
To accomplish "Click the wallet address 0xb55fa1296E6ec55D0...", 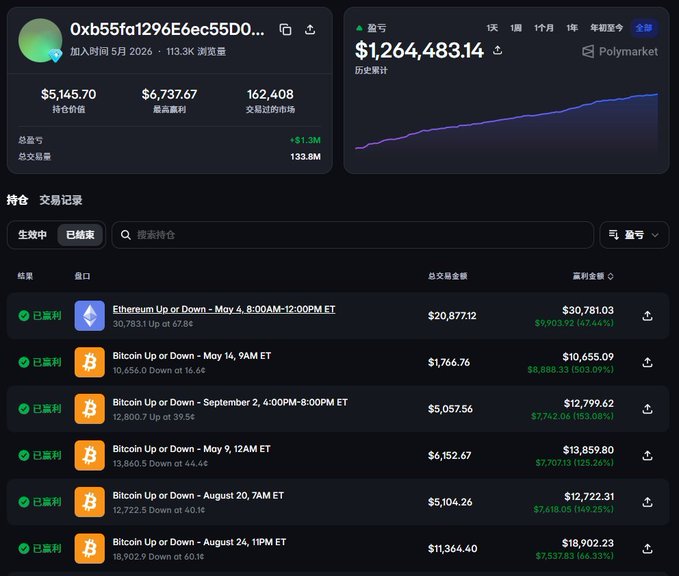I will coord(167,29).
